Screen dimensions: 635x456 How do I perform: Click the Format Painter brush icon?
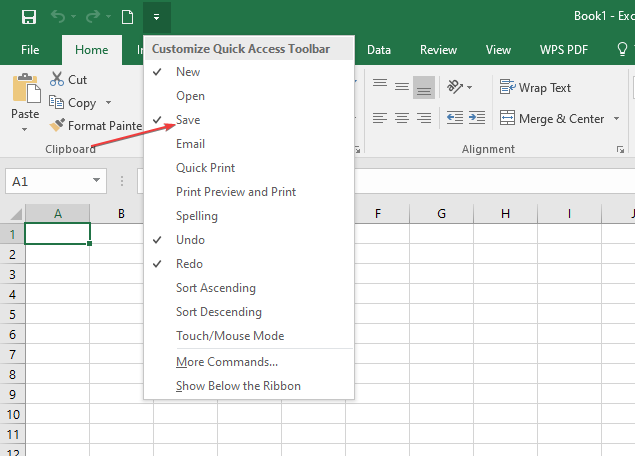56,126
